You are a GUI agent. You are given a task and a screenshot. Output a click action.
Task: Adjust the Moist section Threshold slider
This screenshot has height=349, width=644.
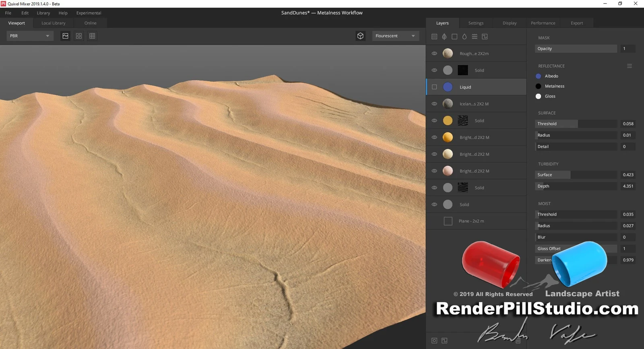click(x=576, y=215)
